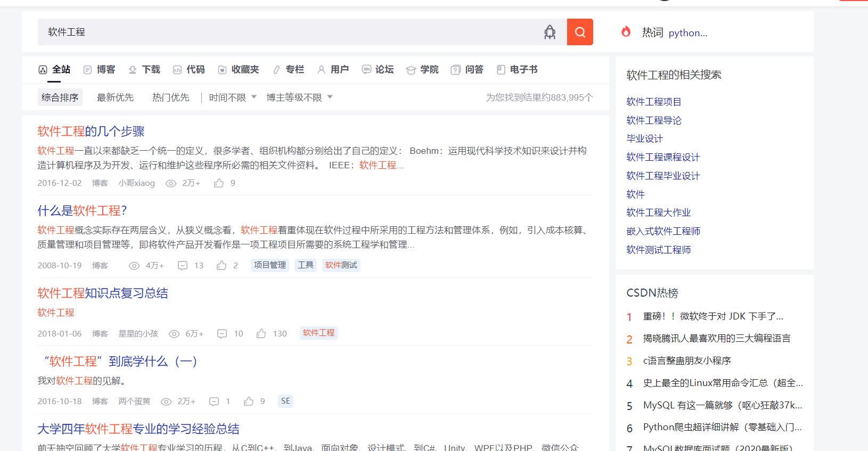Switch to the 博客 tab
This screenshot has width=868, height=451.
pos(99,70)
